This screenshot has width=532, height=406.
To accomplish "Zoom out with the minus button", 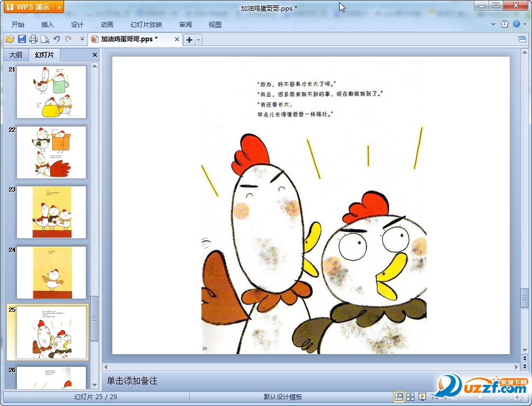I will click(x=455, y=397).
